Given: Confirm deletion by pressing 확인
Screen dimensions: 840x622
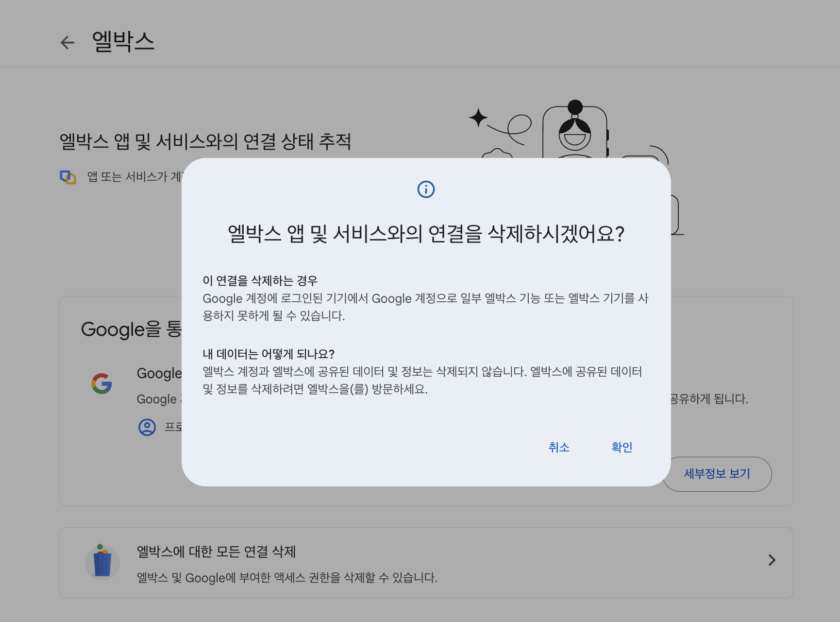Looking at the screenshot, I should tap(622, 447).
